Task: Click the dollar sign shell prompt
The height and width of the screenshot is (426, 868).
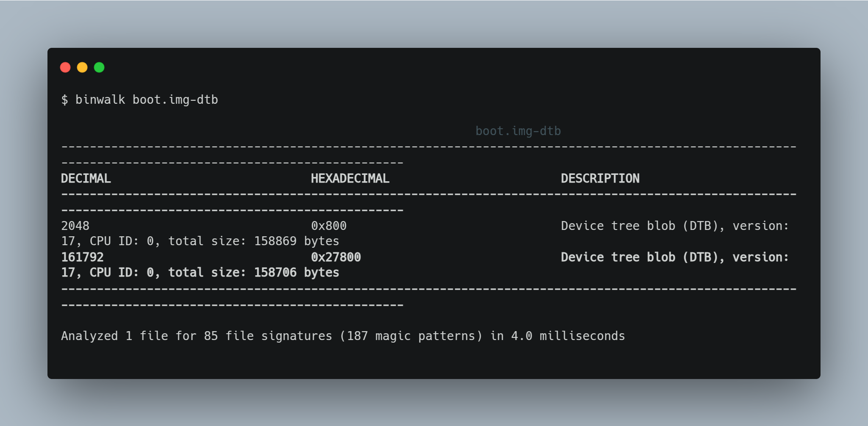Action: click(x=64, y=100)
